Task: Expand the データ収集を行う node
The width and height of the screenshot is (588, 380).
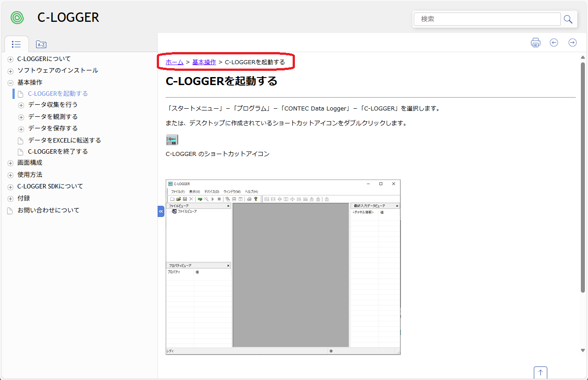Action: [21, 105]
